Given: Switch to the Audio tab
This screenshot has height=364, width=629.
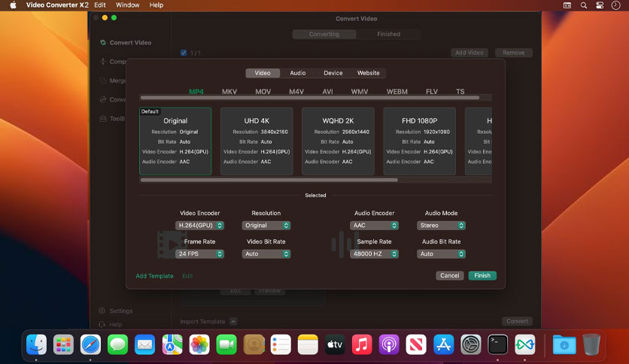Looking at the screenshot, I should [x=298, y=73].
